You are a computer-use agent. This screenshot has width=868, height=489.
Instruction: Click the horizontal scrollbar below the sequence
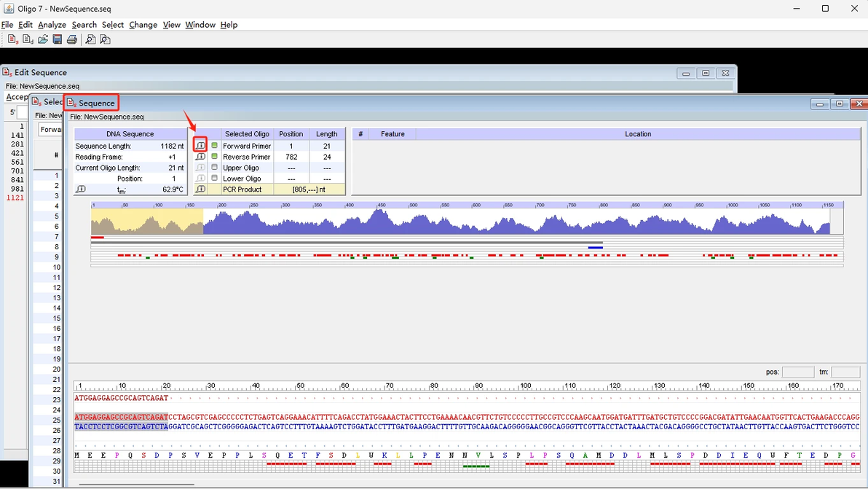click(136, 484)
